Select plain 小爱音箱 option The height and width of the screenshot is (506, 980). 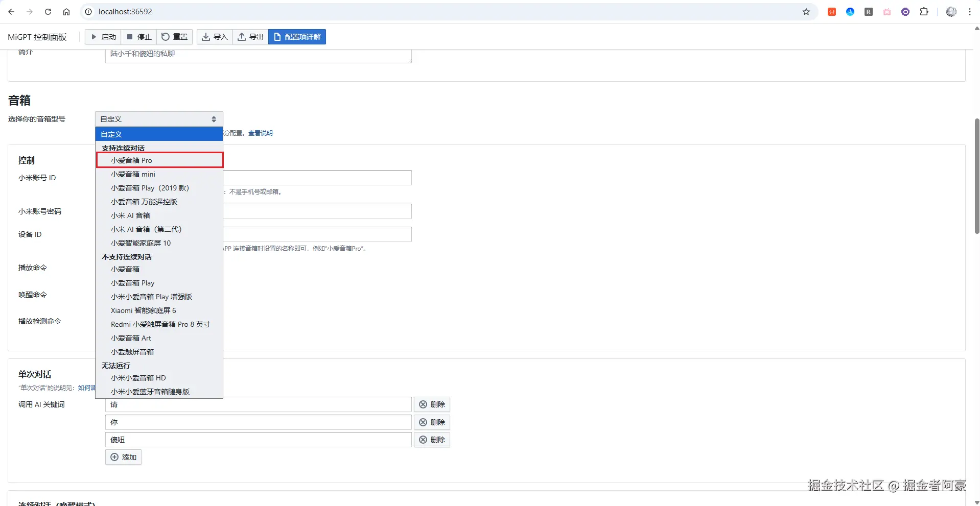(159, 269)
